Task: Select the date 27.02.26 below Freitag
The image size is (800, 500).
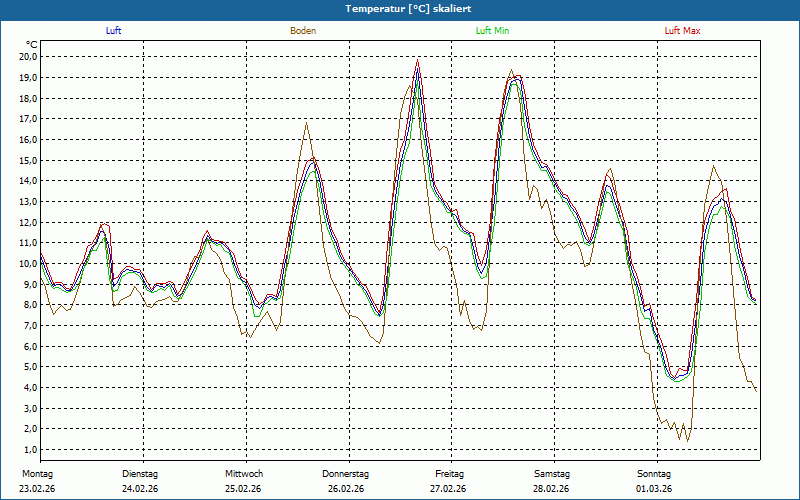Action: (448, 489)
